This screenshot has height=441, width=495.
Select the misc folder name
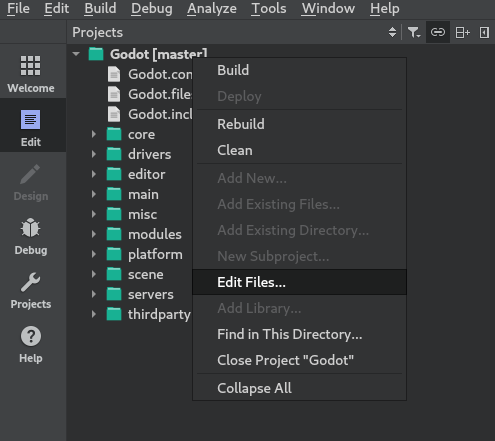pyautogui.click(x=142, y=214)
